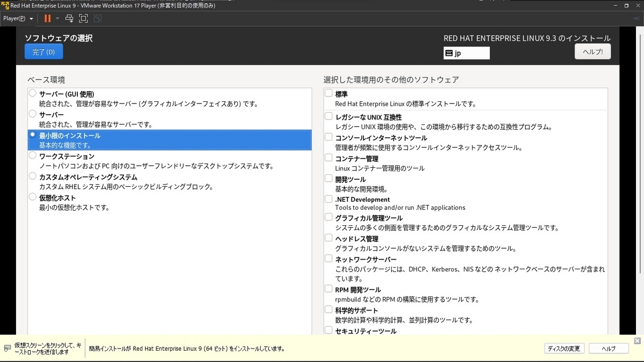This screenshot has height=362, width=644.
Task: Collapse toolbar with double chevron icon
Action: coord(636,18)
